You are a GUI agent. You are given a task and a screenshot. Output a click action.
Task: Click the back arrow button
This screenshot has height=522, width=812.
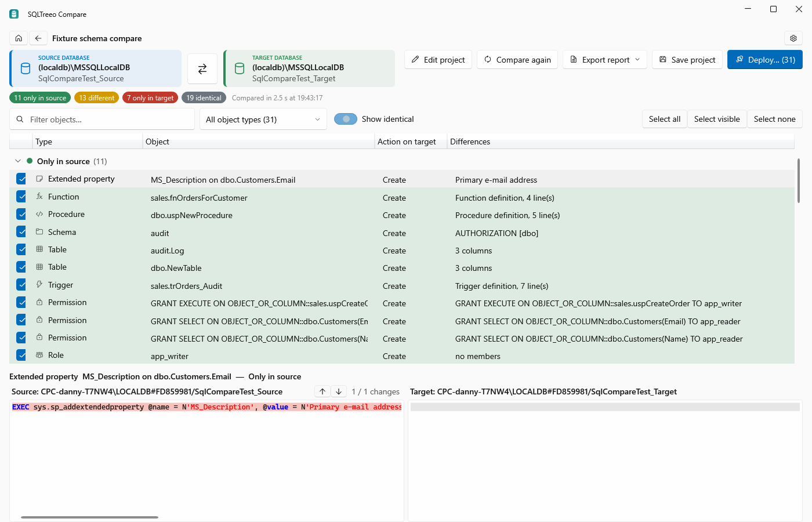[38, 38]
